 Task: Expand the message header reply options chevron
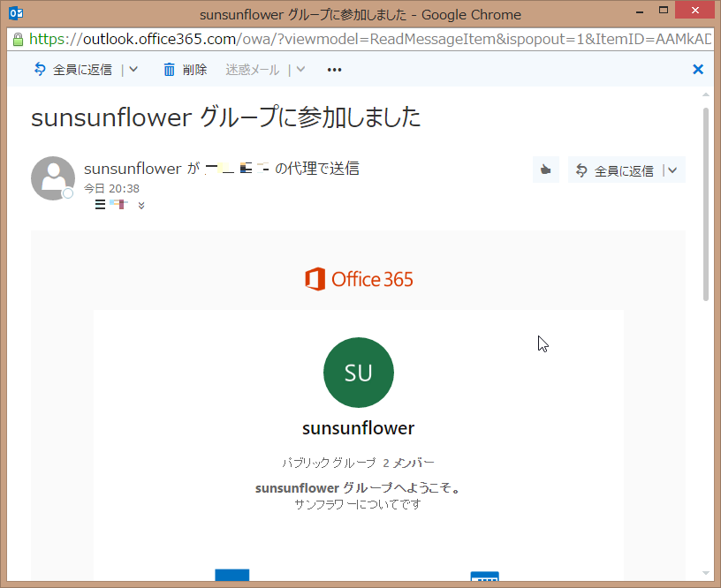[x=672, y=170]
